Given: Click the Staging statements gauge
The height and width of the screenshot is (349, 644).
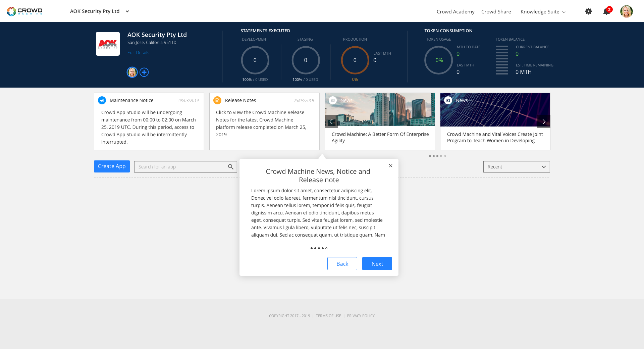Looking at the screenshot, I should (x=306, y=60).
